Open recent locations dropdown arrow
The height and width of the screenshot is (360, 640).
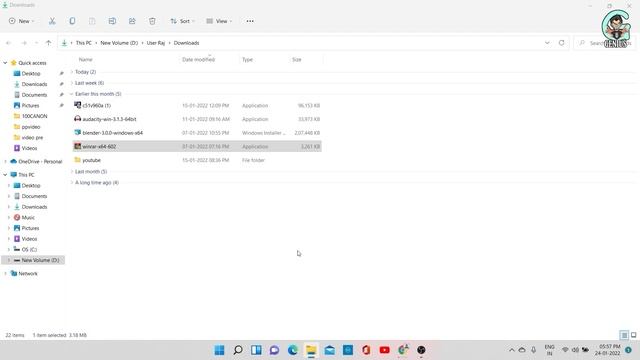click(x=36, y=43)
